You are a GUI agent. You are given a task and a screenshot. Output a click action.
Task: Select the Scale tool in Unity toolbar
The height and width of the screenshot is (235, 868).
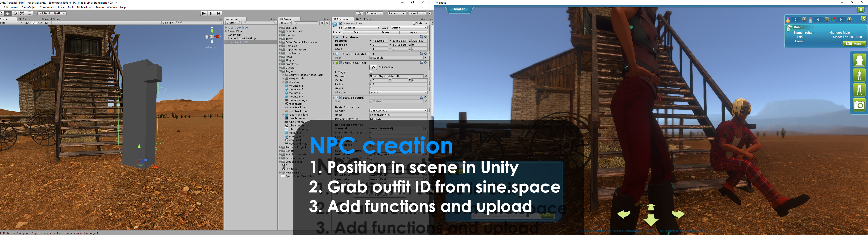[x=22, y=13]
